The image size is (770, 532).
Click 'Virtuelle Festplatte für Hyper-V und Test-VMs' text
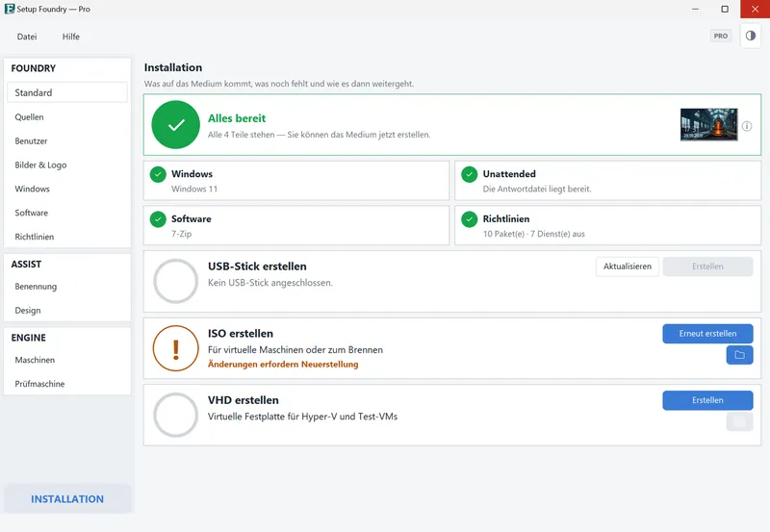pos(302,417)
